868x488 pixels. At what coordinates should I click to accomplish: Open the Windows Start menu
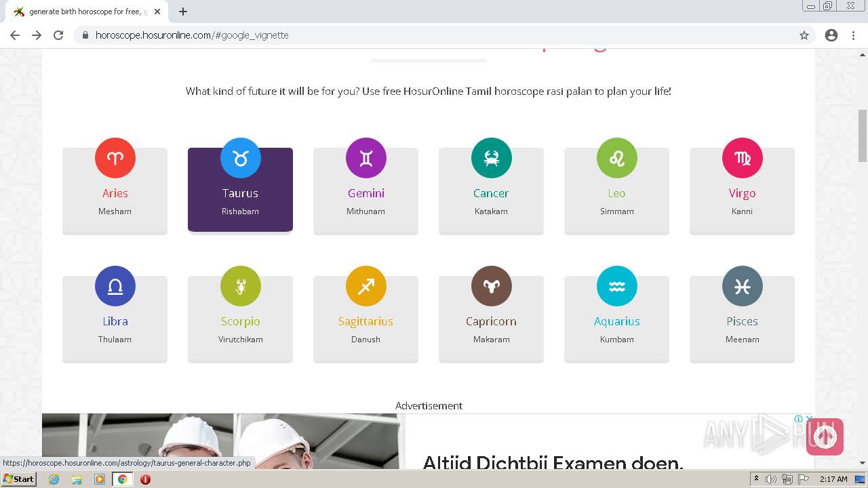point(18,479)
